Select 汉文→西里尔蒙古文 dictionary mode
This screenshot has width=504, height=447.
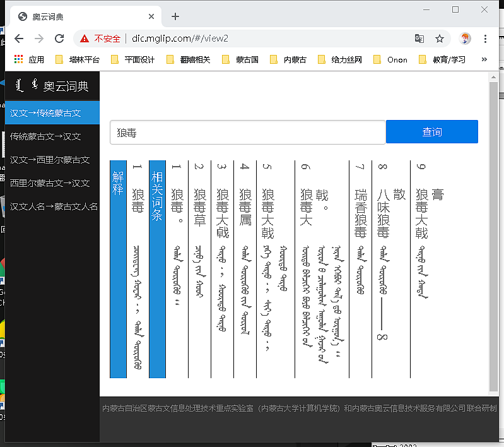coord(52,160)
